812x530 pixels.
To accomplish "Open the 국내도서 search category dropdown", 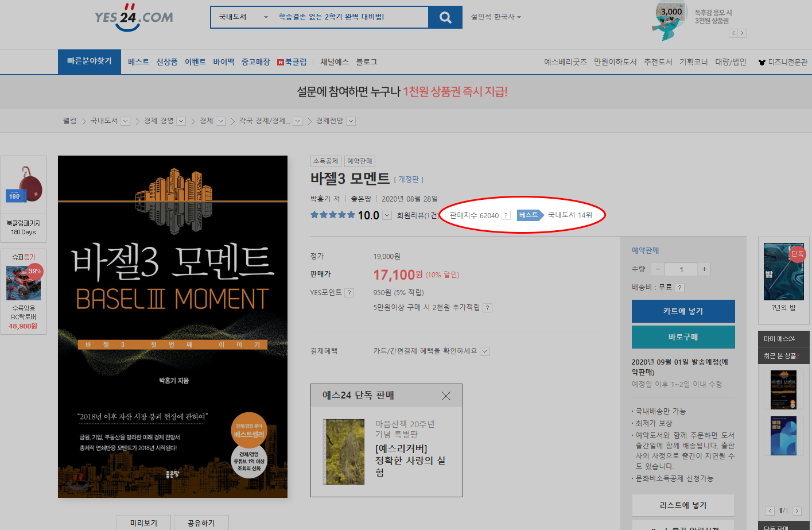I will click(243, 17).
